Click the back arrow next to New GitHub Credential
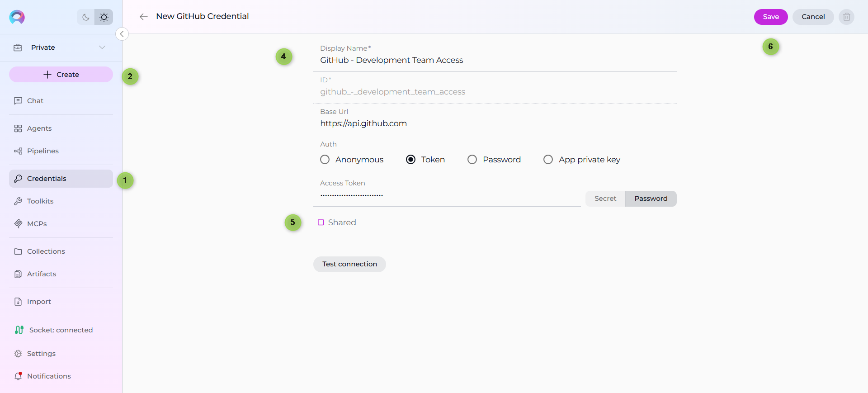868x393 pixels. coord(144,17)
